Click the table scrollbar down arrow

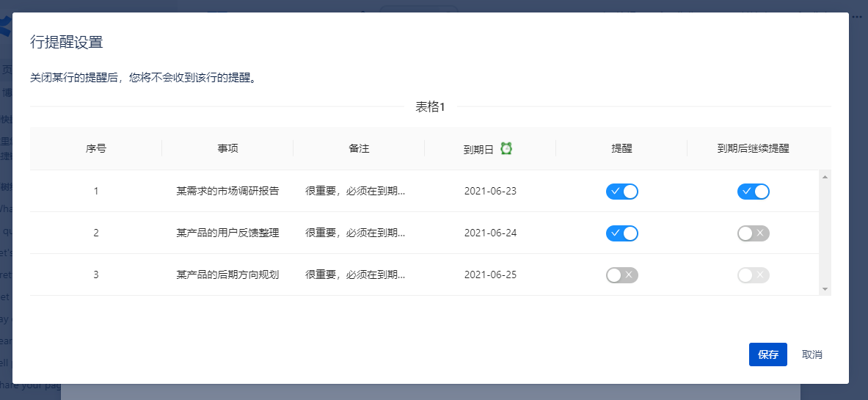(825, 289)
